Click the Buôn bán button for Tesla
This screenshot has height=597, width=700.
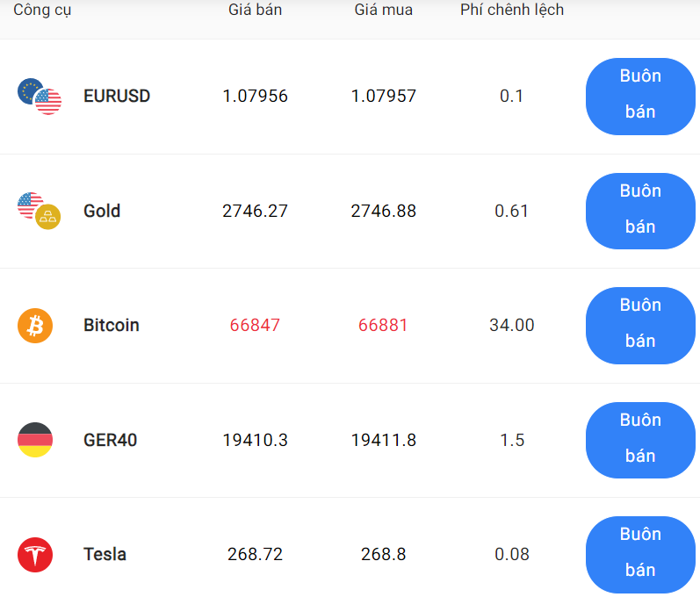[640, 555]
